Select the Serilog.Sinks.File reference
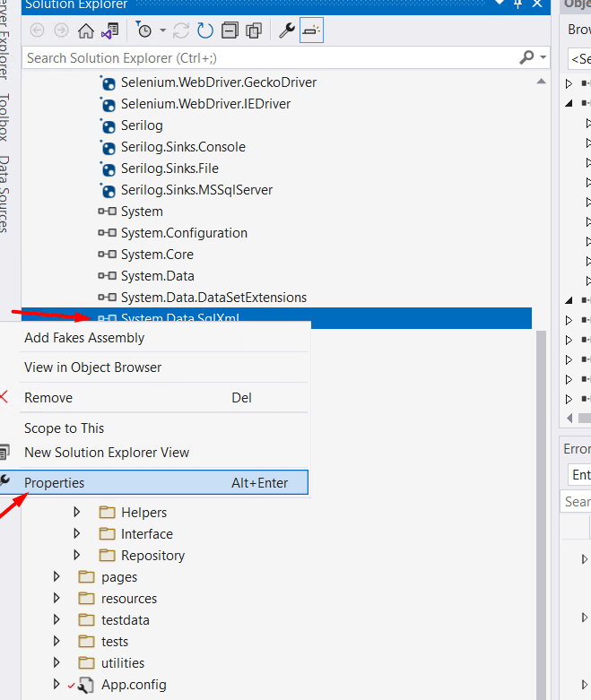 (169, 169)
